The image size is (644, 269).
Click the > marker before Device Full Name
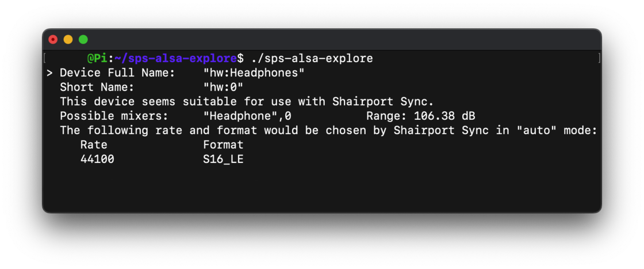coord(49,73)
